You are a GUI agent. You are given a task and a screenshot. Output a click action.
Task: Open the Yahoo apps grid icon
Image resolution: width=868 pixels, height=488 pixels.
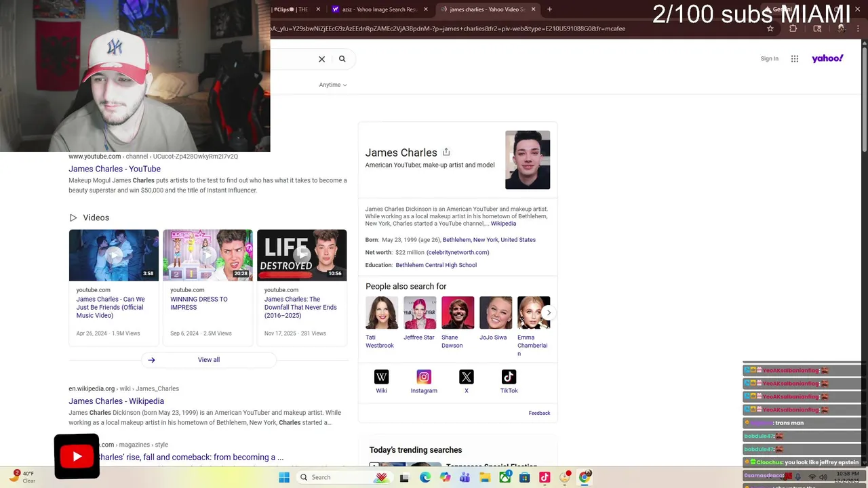pos(795,59)
